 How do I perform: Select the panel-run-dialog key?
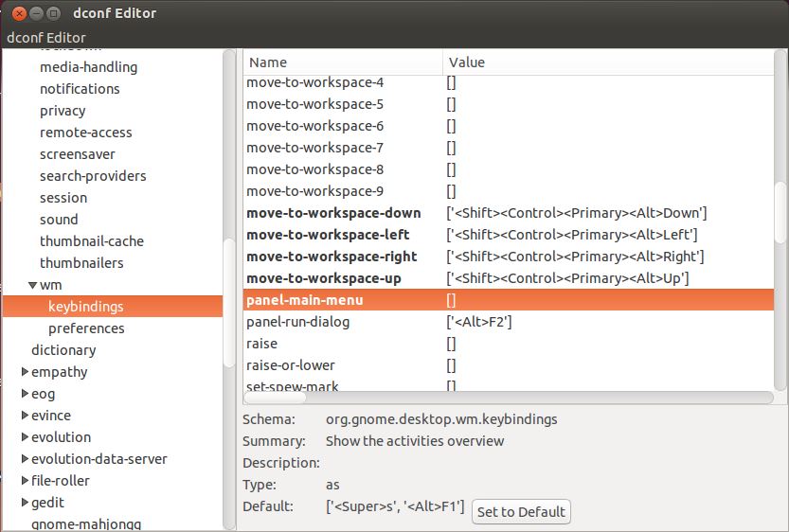pos(297,322)
